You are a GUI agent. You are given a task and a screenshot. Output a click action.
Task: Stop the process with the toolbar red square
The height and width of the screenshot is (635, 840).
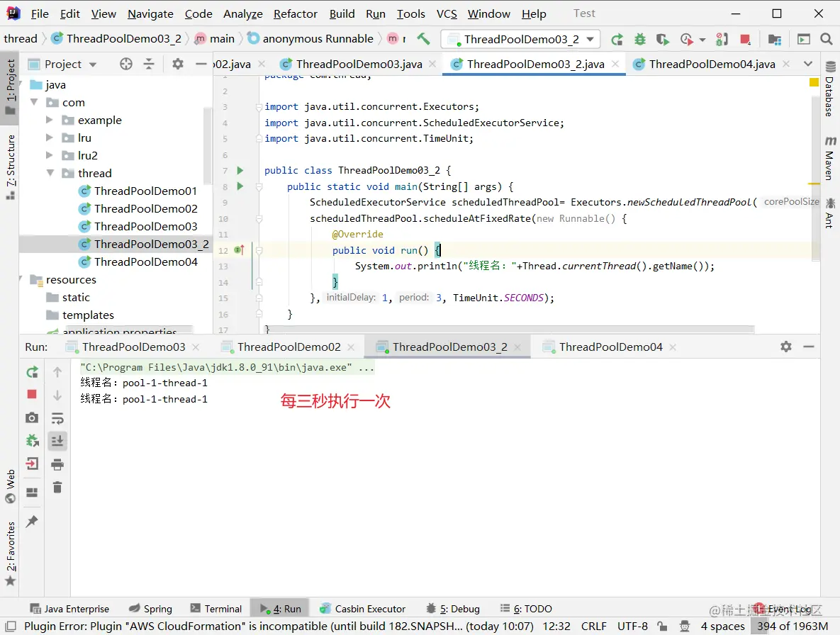pyautogui.click(x=745, y=39)
